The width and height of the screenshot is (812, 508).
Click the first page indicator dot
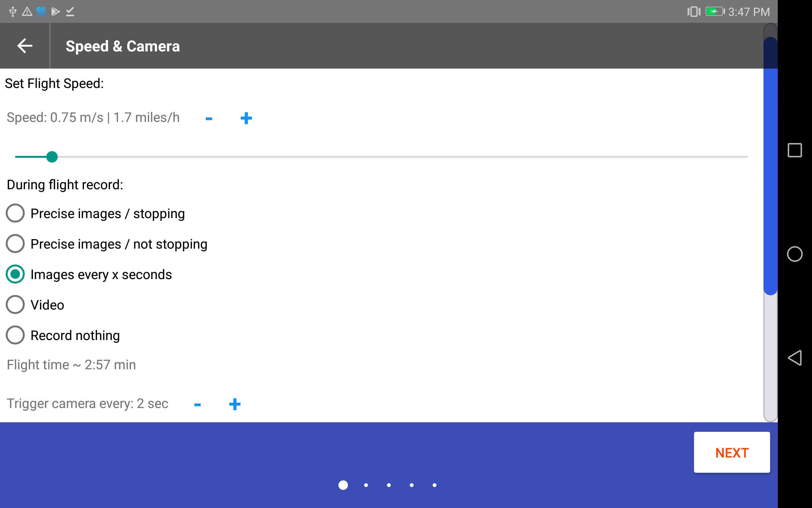pos(343,485)
